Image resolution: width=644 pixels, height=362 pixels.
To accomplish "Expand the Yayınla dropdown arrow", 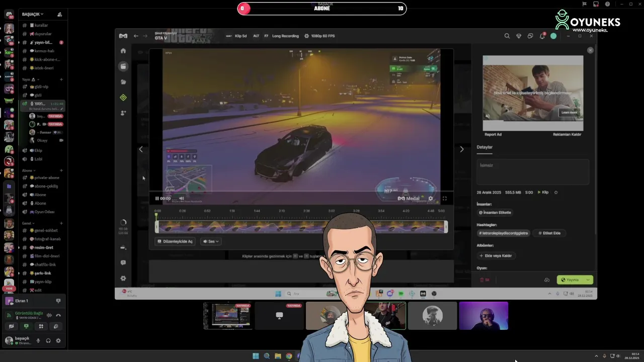I will point(588,280).
